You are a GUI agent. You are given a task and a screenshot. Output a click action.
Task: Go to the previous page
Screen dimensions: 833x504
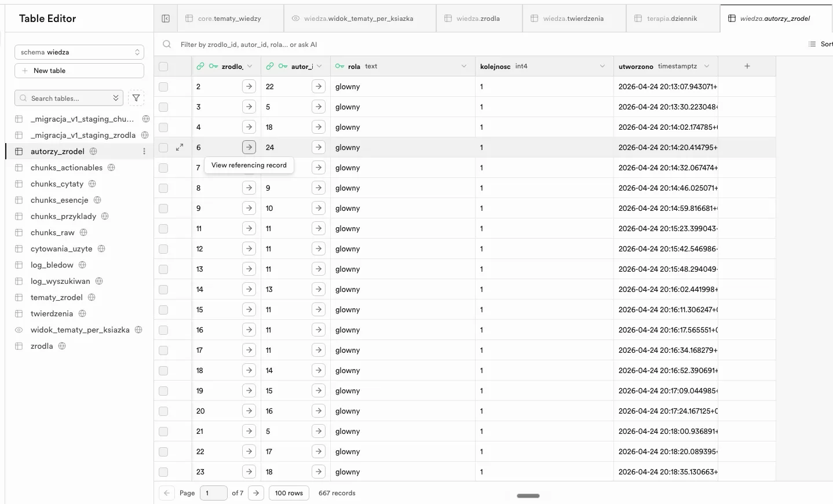[x=167, y=493]
